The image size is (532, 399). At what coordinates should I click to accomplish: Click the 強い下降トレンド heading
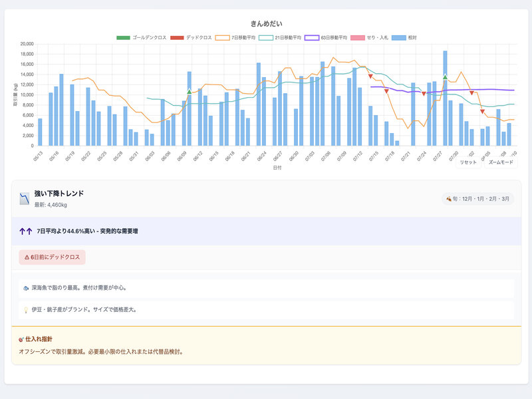pos(59,194)
